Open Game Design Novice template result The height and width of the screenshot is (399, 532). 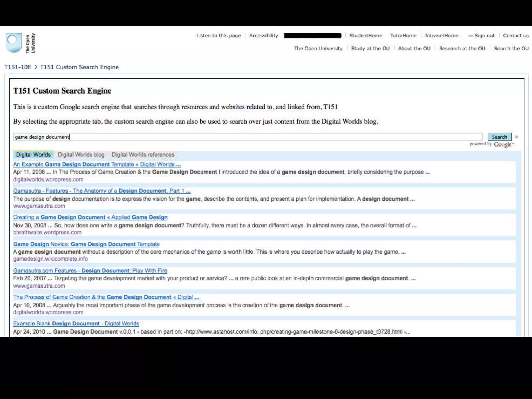[x=86, y=244]
